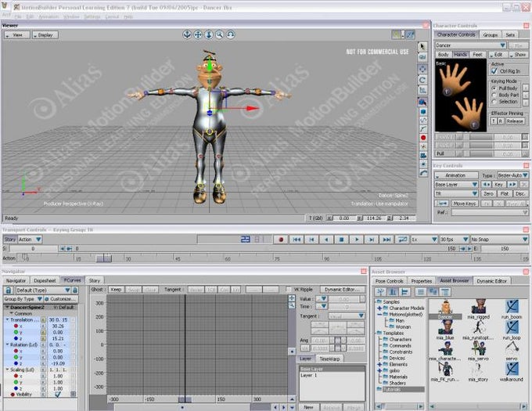Viewport: 532px width, 411px height.
Task: Open the TR keying group dropdown
Action: click(456, 194)
